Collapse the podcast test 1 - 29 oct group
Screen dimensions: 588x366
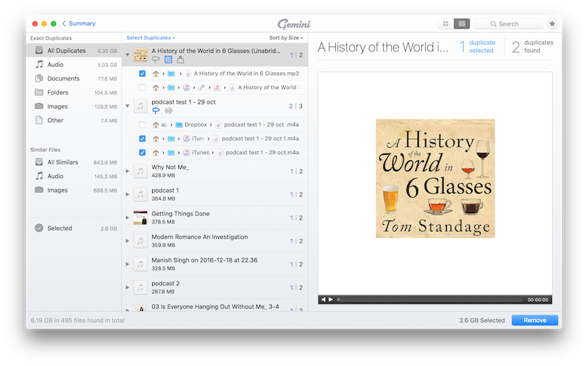coord(128,106)
